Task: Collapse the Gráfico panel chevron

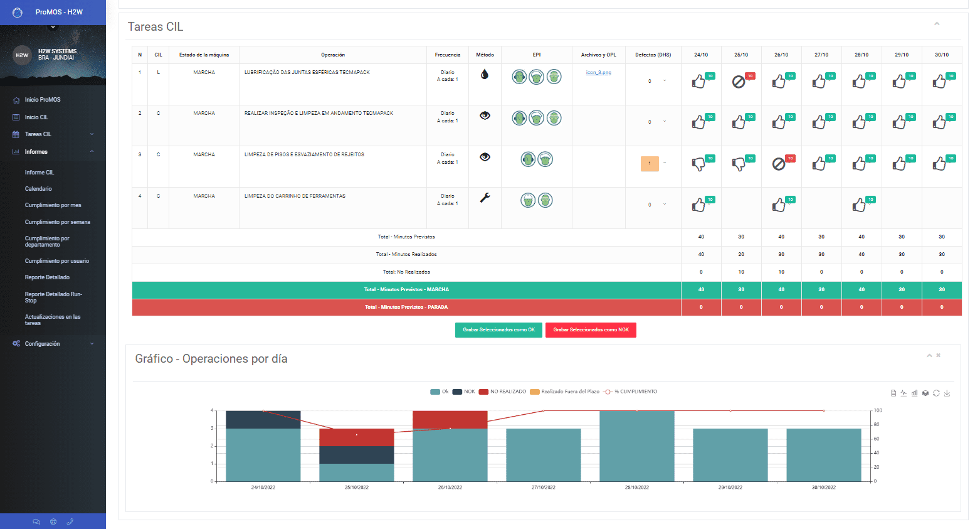Action: click(x=929, y=355)
